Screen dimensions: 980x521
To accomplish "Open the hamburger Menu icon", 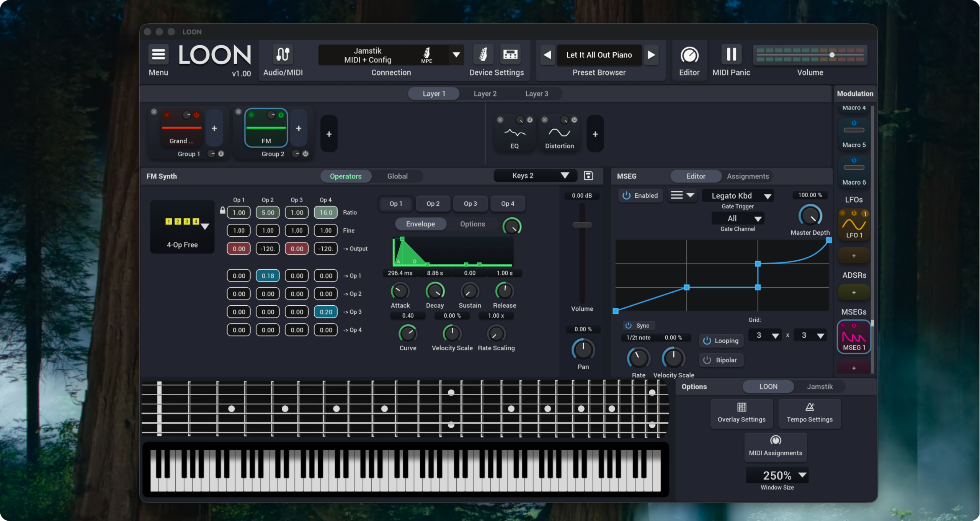I will pos(158,54).
